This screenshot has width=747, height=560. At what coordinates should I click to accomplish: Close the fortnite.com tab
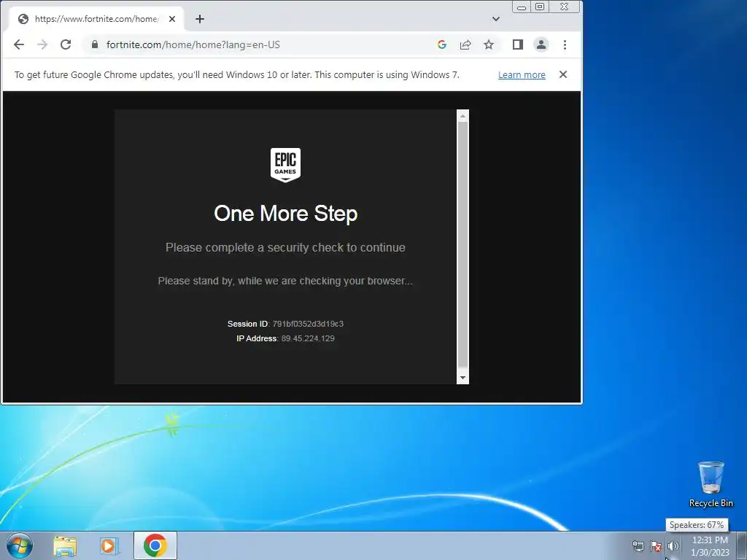172,19
